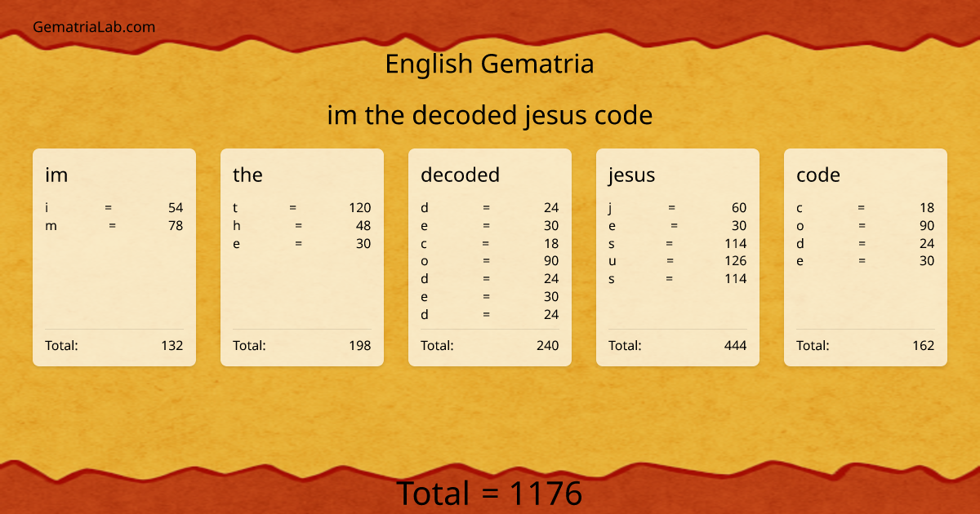The image size is (980, 514).
Task: Select letter 'd' in the code card
Action: (800, 243)
